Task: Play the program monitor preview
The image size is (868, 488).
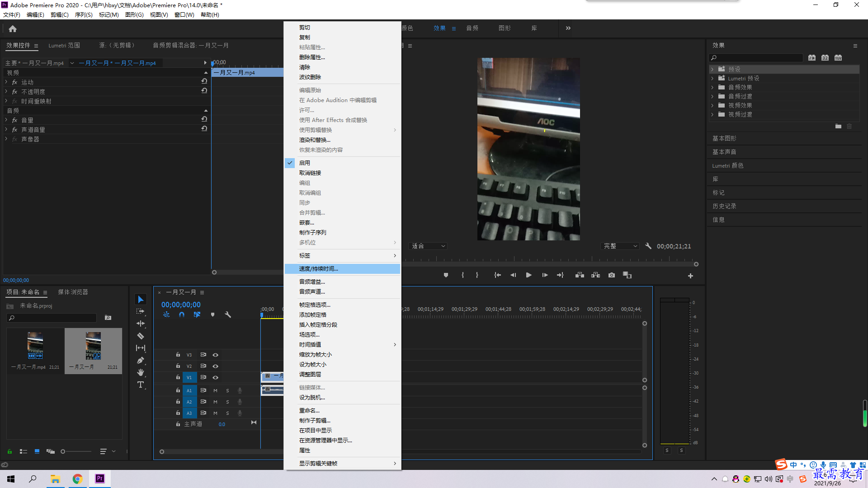Action: coord(528,275)
